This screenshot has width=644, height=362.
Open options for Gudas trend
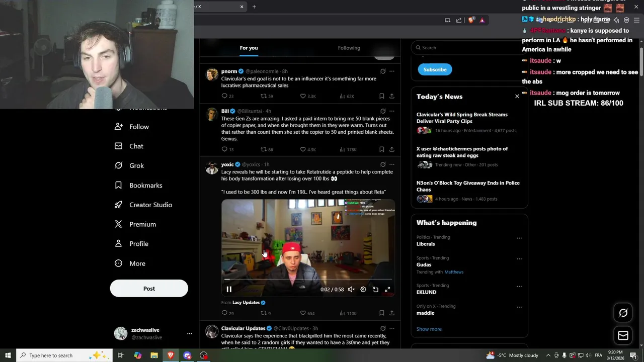click(519, 259)
